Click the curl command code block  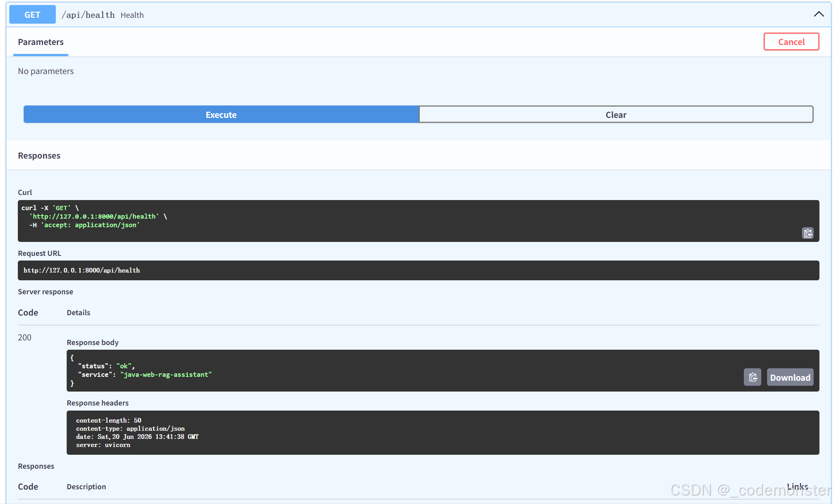coord(418,221)
